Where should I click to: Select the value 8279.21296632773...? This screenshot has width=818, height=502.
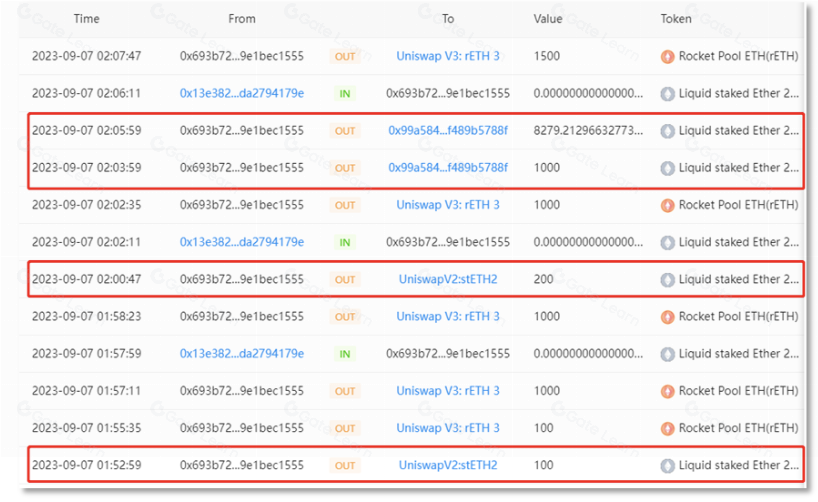tap(588, 130)
